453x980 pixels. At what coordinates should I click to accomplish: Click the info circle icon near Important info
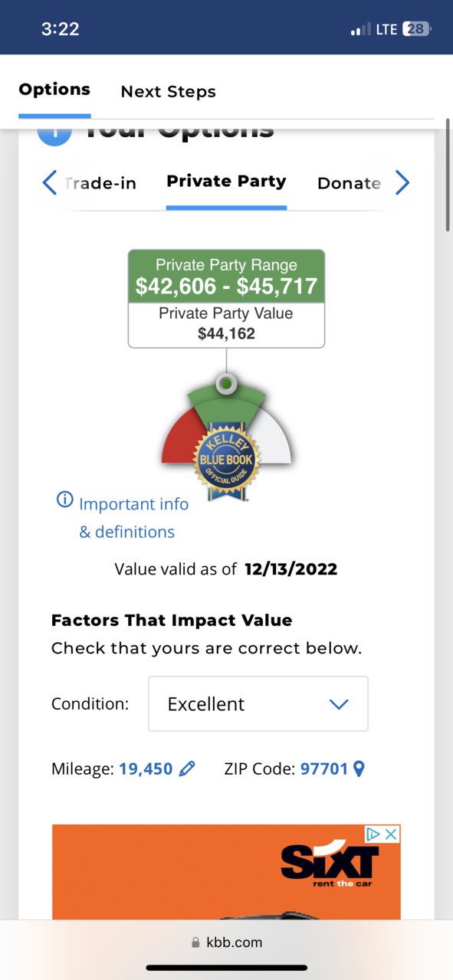[65, 500]
